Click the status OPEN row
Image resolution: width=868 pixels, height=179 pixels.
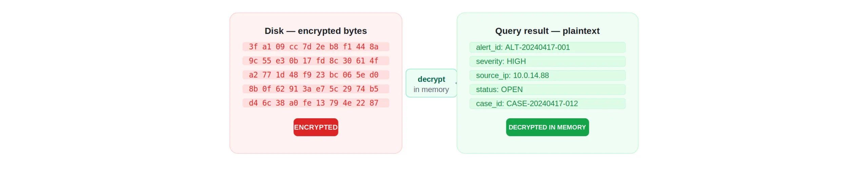pos(547,90)
